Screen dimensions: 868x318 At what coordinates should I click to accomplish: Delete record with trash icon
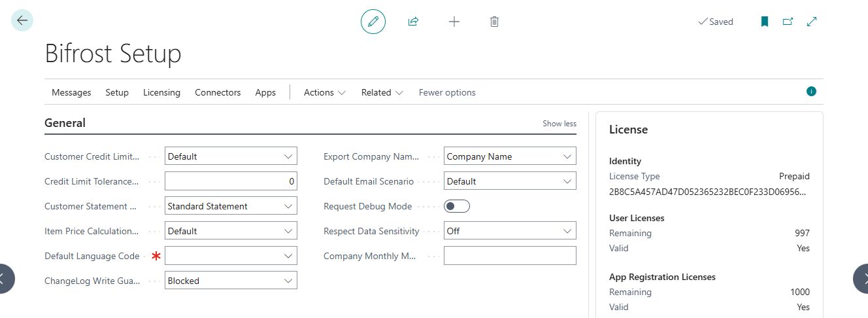(x=495, y=22)
